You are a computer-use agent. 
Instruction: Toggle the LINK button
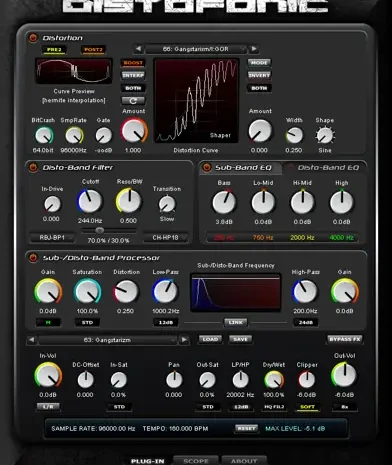pyautogui.click(x=235, y=322)
